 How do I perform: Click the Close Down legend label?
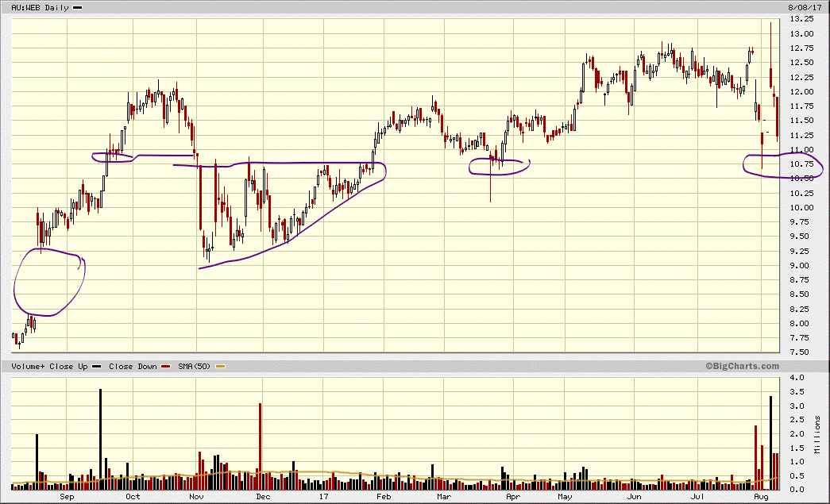coord(133,366)
